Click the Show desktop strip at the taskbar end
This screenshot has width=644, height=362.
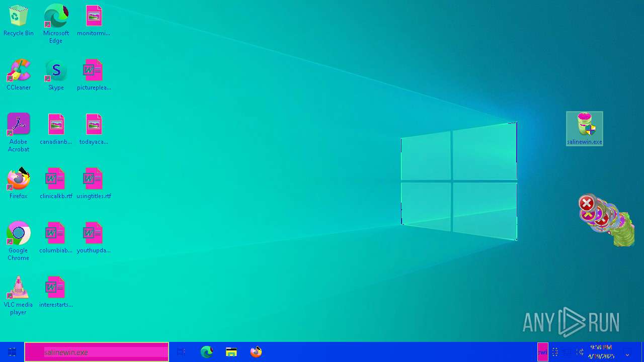pos(642,352)
